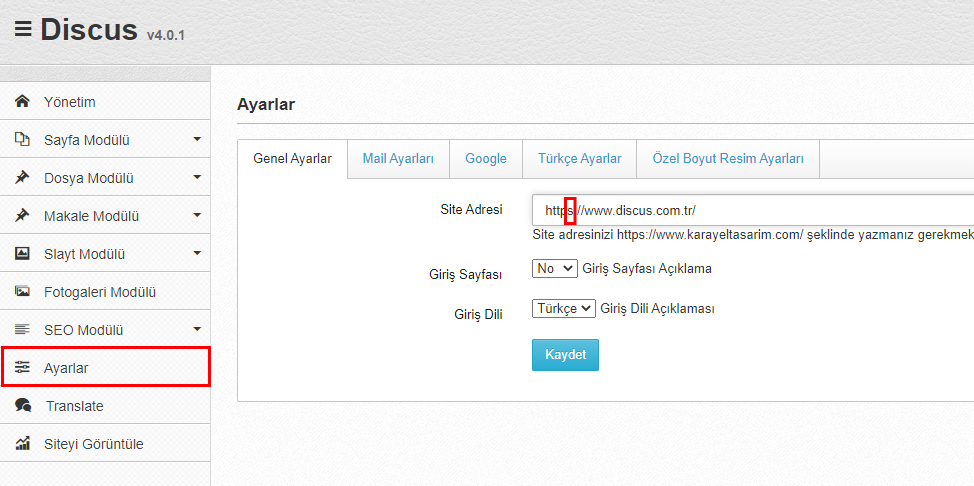Click the Giriş Dili Açıklaması text
This screenshot has width=974, height=486.
pyautogui.click(x=657, y=308)
